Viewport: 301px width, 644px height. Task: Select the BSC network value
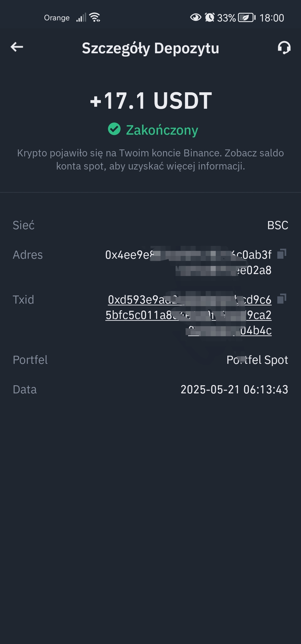pos(278,225)
